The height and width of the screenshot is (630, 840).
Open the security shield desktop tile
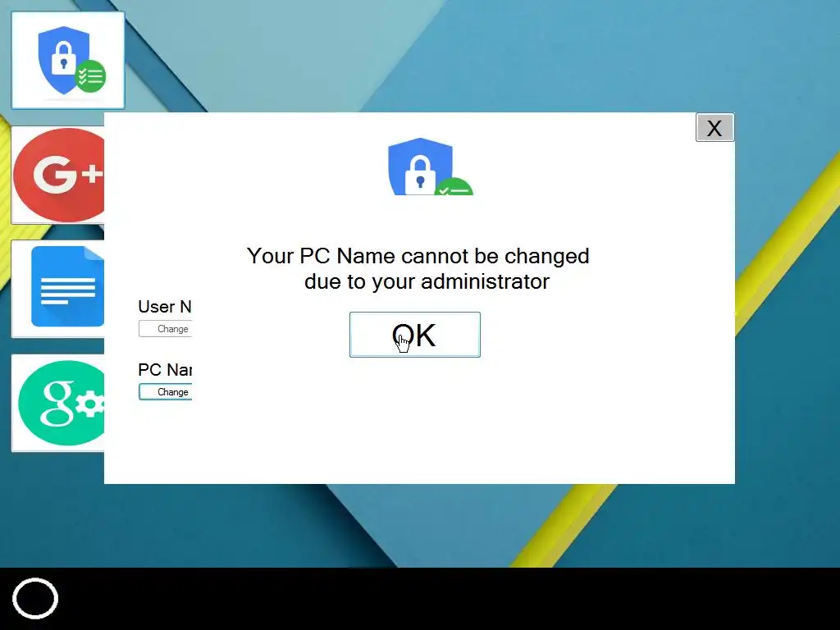[68, 60]
